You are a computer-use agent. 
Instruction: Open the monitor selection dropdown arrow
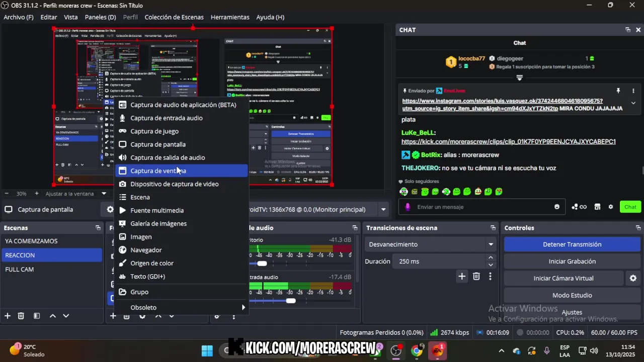tap(383, 210)
